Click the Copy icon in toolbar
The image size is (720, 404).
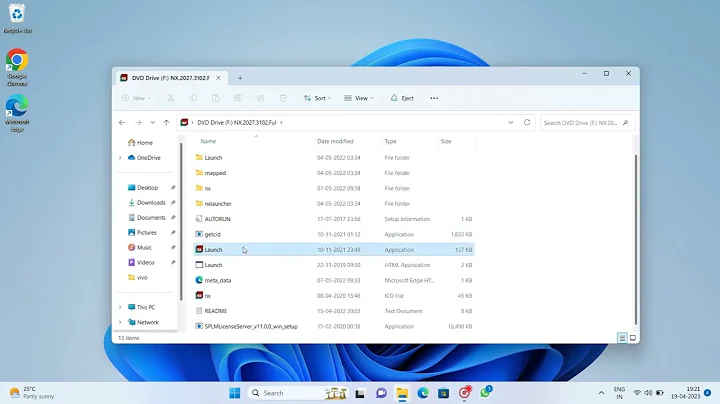(193, 98)
